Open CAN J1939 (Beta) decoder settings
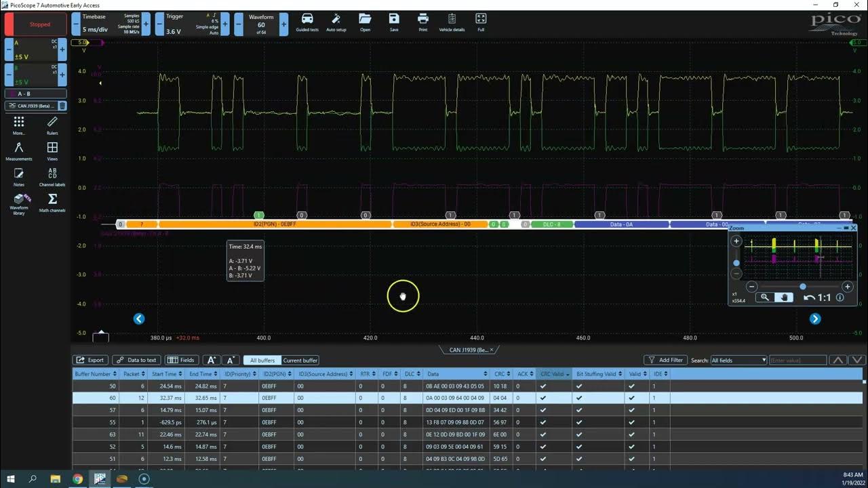 pos(31,106)
